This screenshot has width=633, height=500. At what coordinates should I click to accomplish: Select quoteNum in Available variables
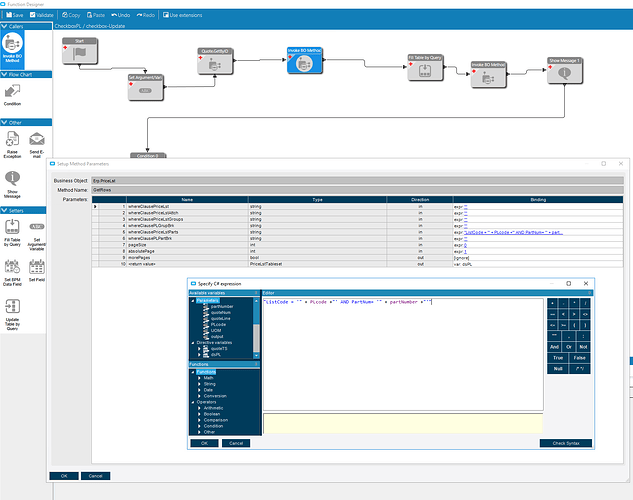click(x=221, y=312)
